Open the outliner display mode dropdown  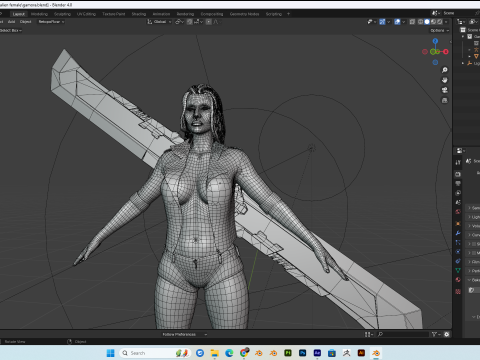pyautogui.click(x=473, y=22)
